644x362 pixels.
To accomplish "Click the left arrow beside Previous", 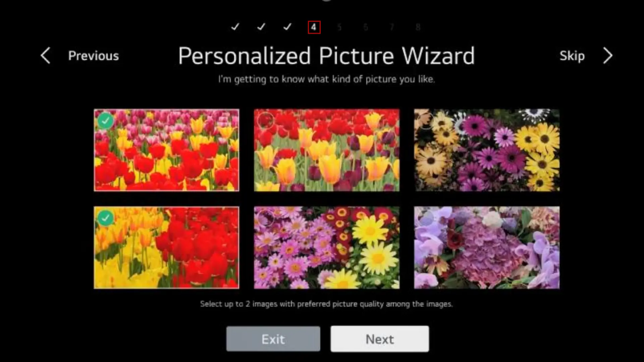I will coord(46,56).
